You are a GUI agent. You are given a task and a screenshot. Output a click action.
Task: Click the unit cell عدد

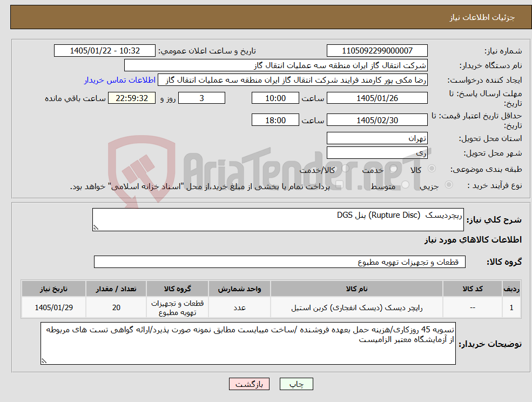(x=240, y=307)
